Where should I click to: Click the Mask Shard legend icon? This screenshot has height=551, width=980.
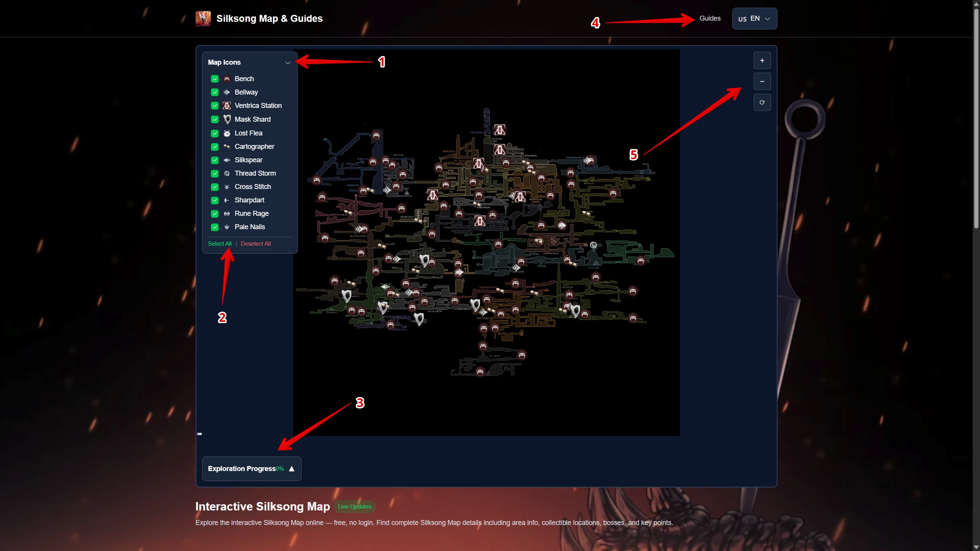click(x=227, y=119)
